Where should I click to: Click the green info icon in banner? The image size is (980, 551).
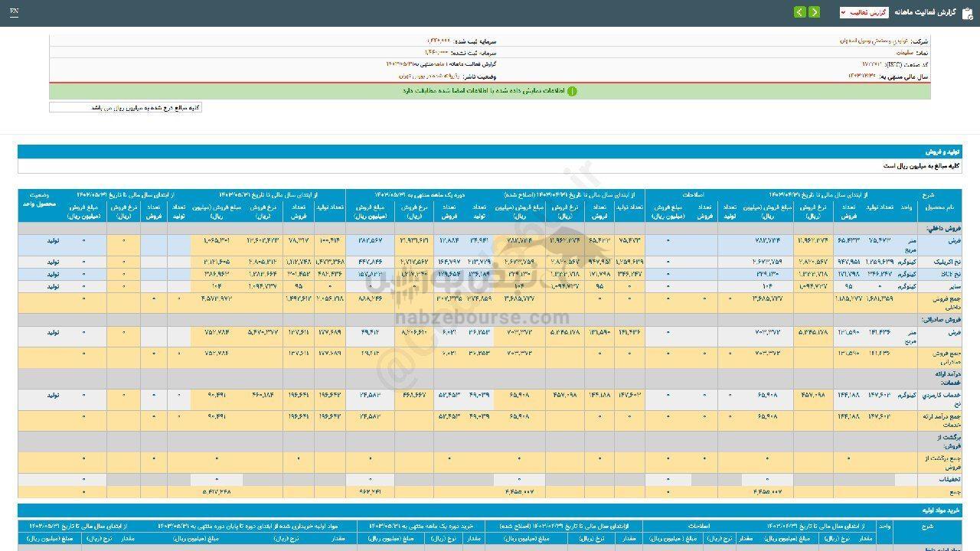pyautogui.click(x=572, y=91)
